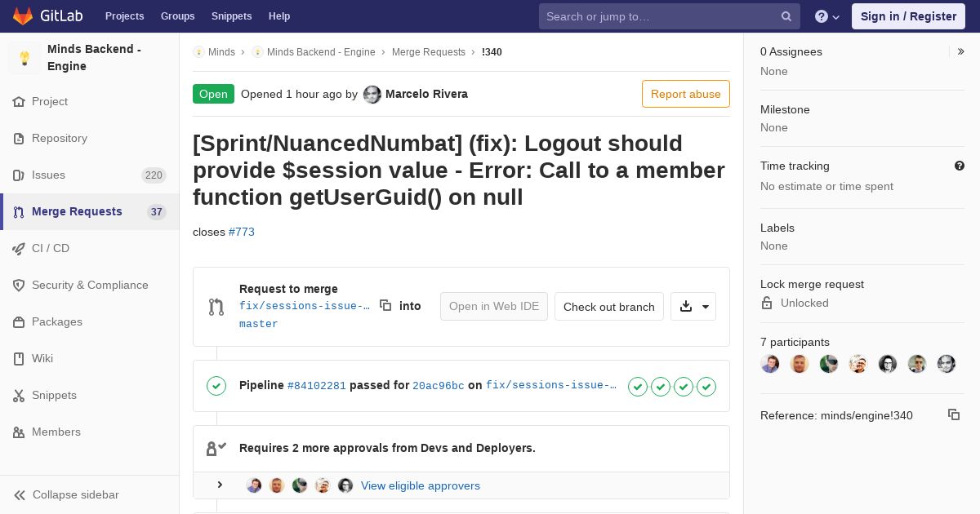980x514 pixels.
Task: Copy the reference minds/engine!340
Action: [954, 414]
